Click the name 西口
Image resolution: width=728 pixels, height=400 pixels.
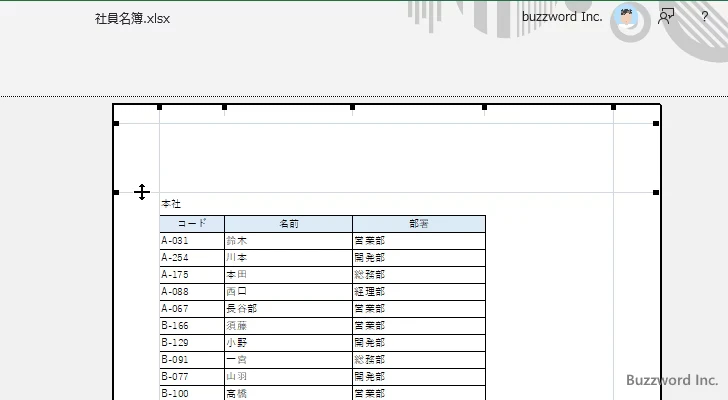[236, 292]
